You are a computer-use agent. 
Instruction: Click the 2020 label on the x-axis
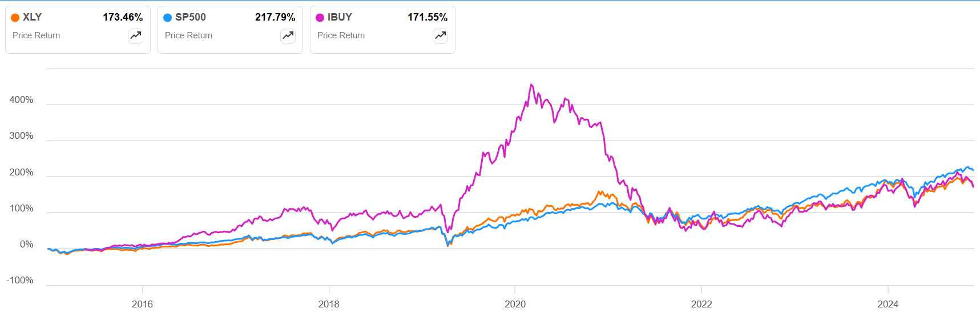point(515,304)
